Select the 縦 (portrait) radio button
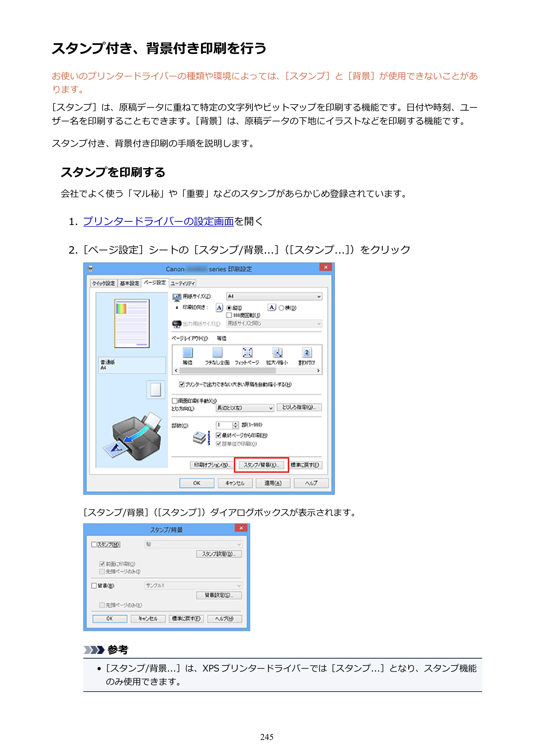 [229, 308]
